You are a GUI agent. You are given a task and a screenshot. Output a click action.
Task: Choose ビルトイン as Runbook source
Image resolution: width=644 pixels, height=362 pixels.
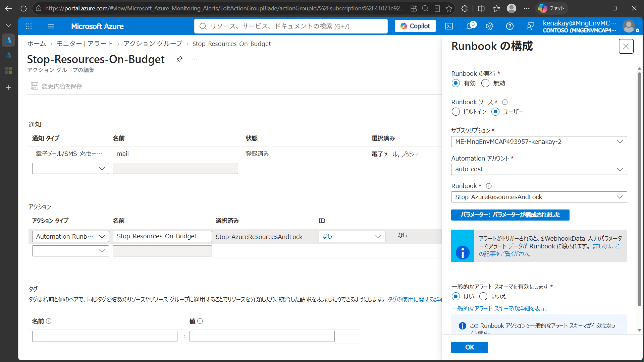click(455, 112)
